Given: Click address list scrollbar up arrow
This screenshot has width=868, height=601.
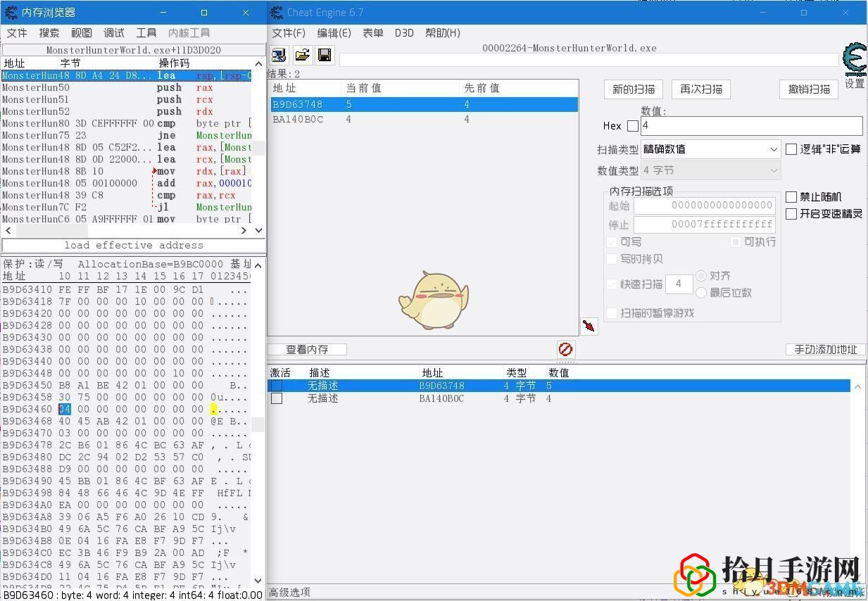Looking at the screenshot, I should (858, 386).
